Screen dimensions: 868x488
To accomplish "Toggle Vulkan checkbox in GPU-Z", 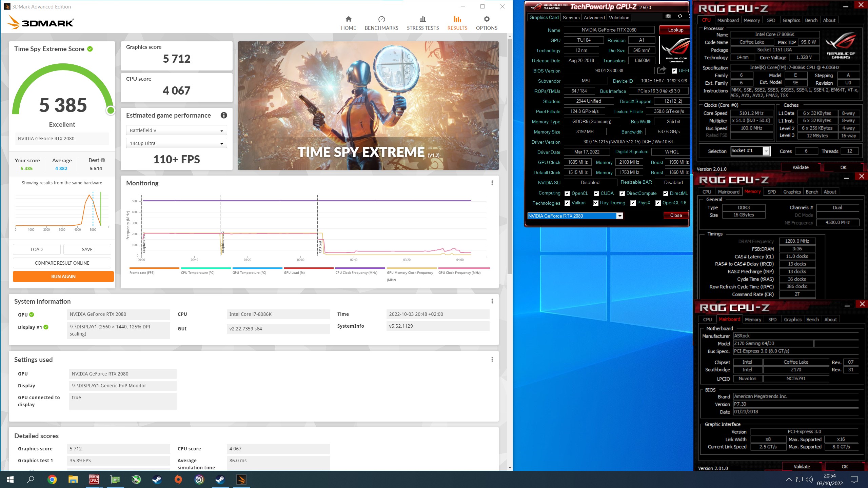I will 567,203.
